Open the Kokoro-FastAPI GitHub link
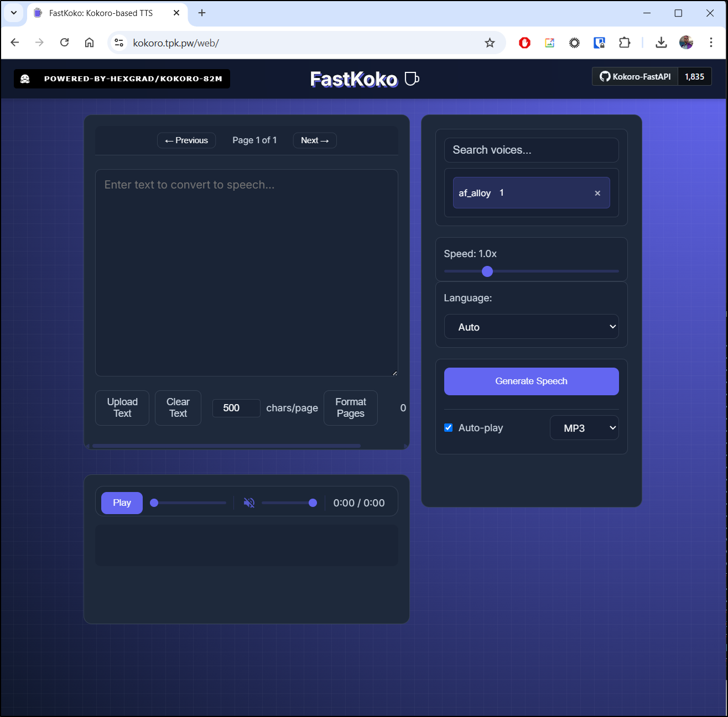Screen dimensions: 728x717 [636, 77]
